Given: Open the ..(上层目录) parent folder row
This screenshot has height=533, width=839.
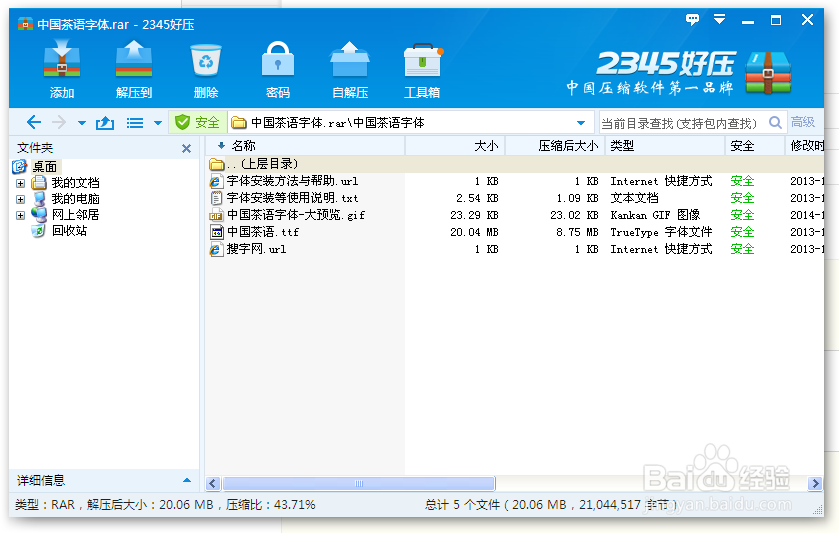Looking at the screenshot, I should [515, 164].
